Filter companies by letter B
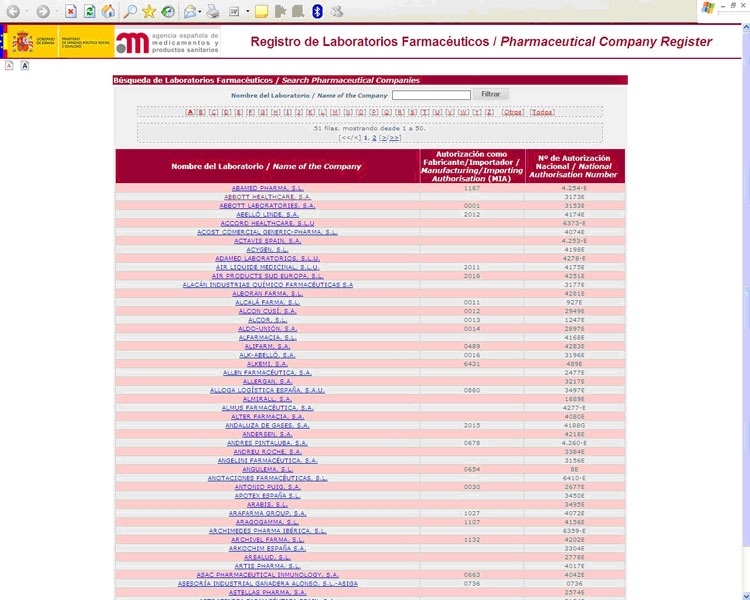 [201, 112]
